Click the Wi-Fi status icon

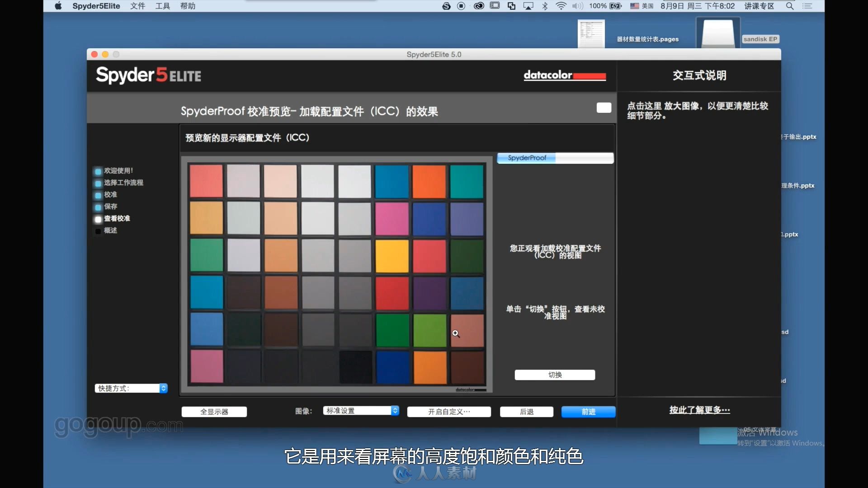(561, 6)
